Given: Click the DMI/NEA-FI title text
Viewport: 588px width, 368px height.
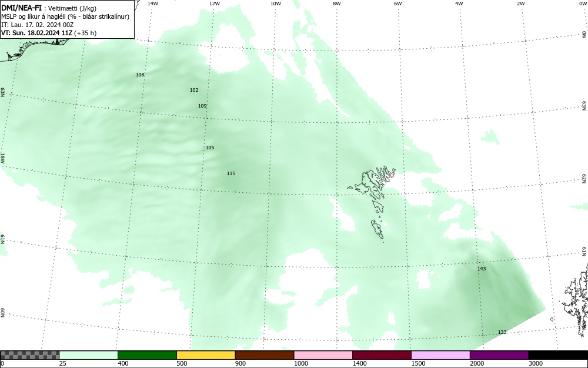Looking at the screenshot, I should [x=21, y=8].
